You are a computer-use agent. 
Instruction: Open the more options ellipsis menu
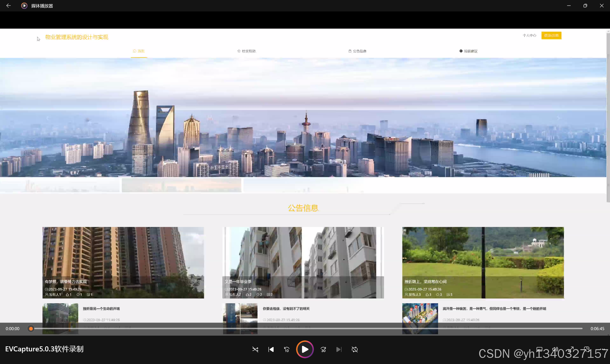pyautogui.click(x=602, y=349)
